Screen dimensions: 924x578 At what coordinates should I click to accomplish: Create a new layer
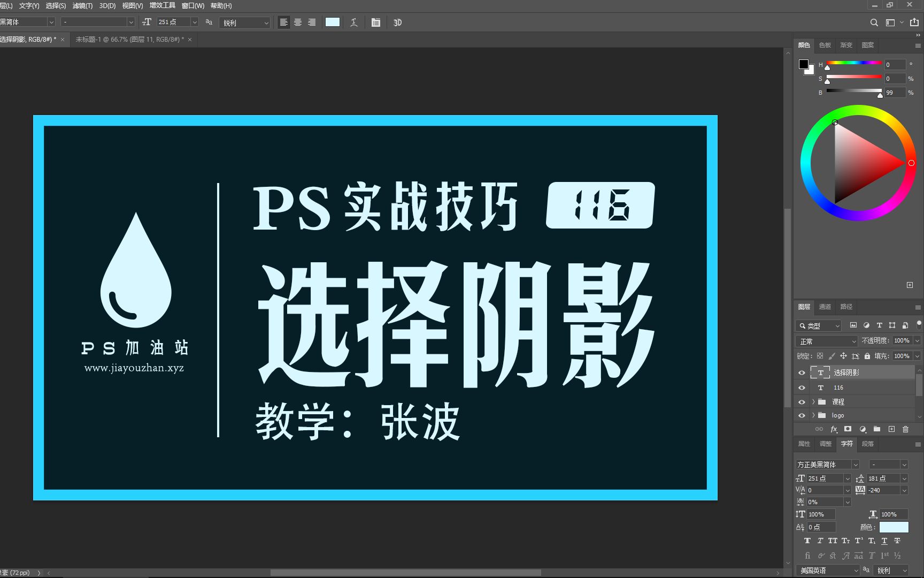point(891,429)
